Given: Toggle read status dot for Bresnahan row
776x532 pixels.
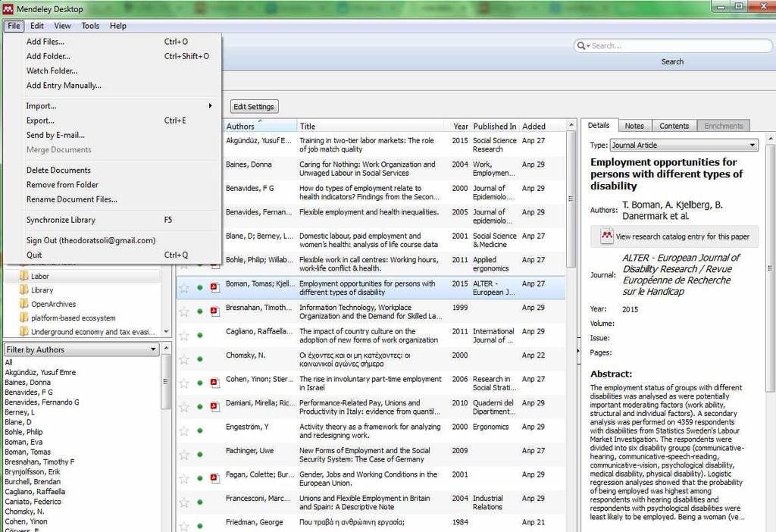Looking at the screenshot, I should click(200, 311).
